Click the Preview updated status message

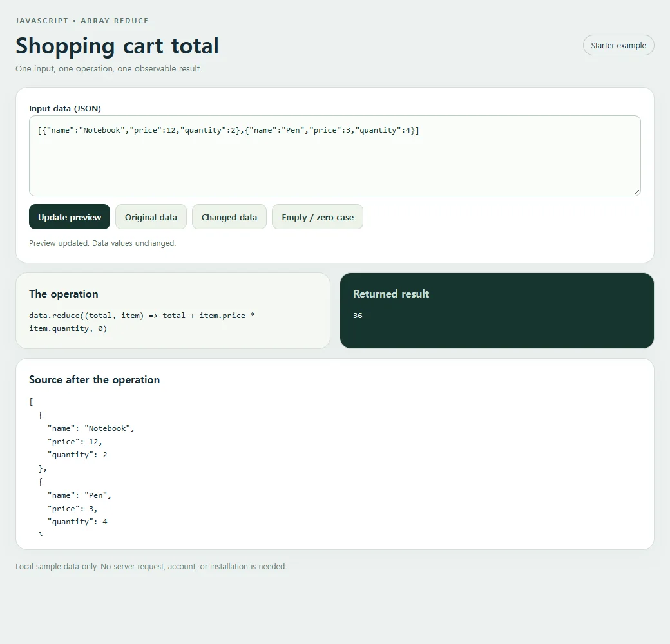pos(102,243)
